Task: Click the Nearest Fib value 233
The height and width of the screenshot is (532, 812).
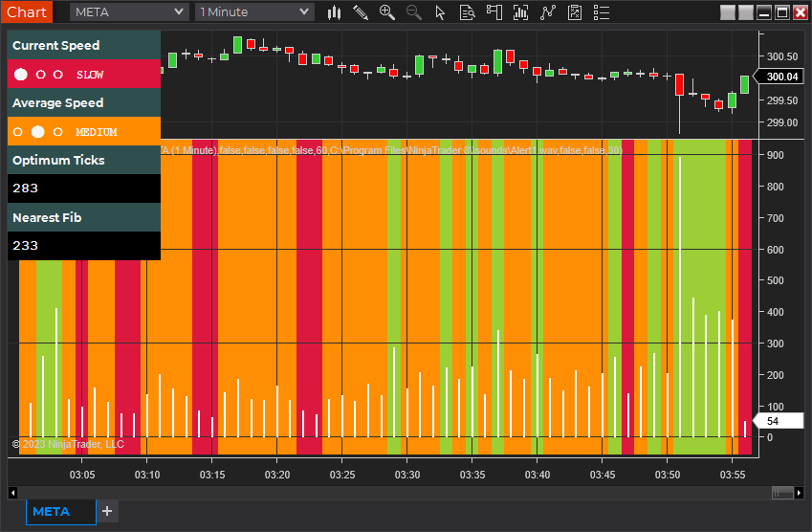Action: [26, 246]
